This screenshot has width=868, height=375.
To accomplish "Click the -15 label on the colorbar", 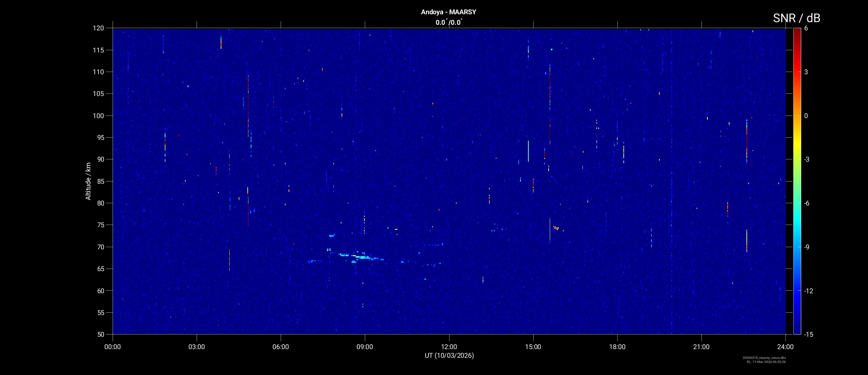I will (x=809, y=334).
